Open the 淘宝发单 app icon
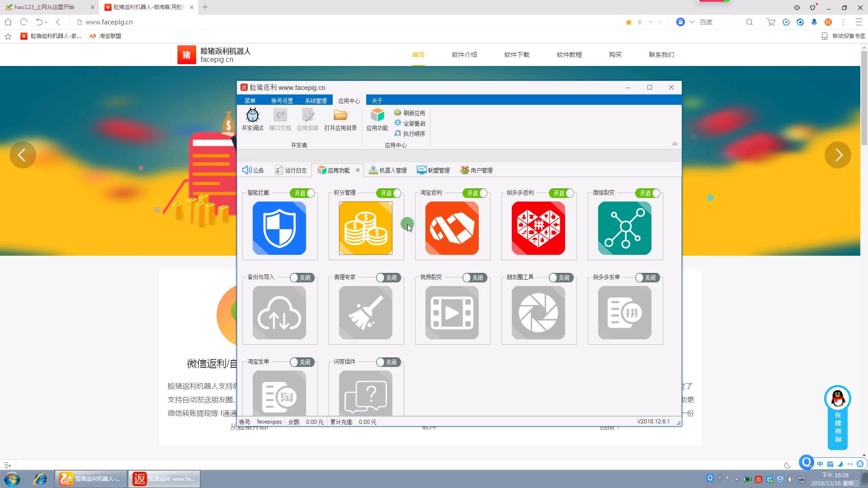868x488 pixels. tap(279, 393)
